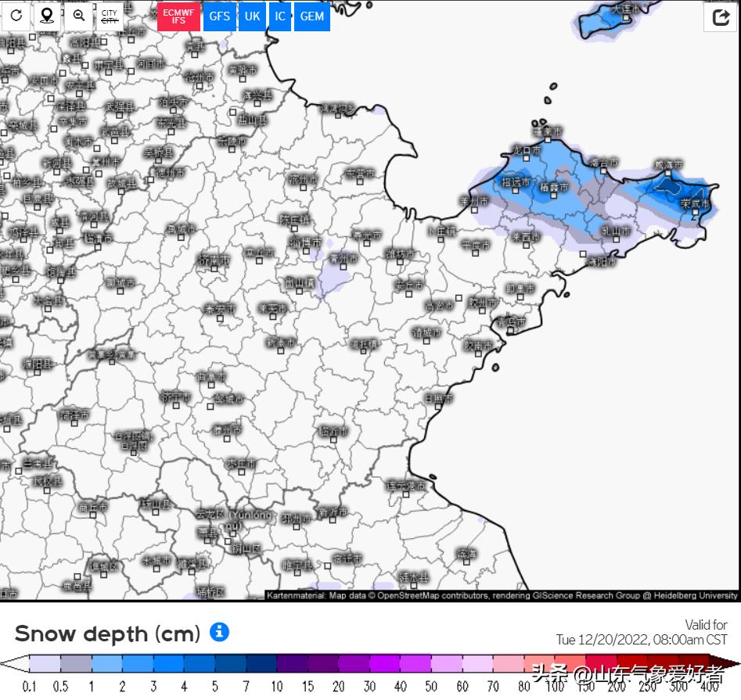Image resolution: width=741 pixels, height=700 pixels.
Task: Click the lightest 0.1 cm legend swatch
Action: click(x=45, y=664)
